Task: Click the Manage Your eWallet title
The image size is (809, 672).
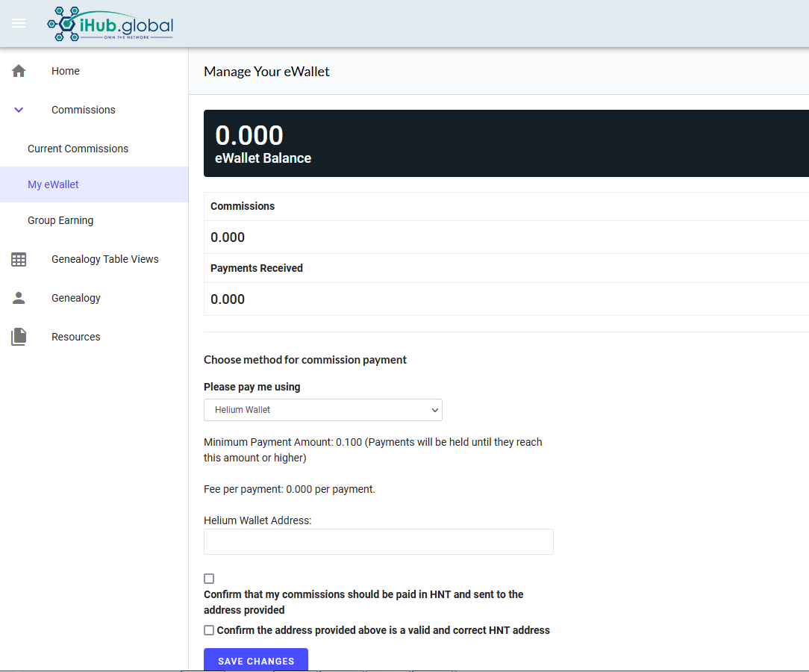Action: click(x=266, y=71)
